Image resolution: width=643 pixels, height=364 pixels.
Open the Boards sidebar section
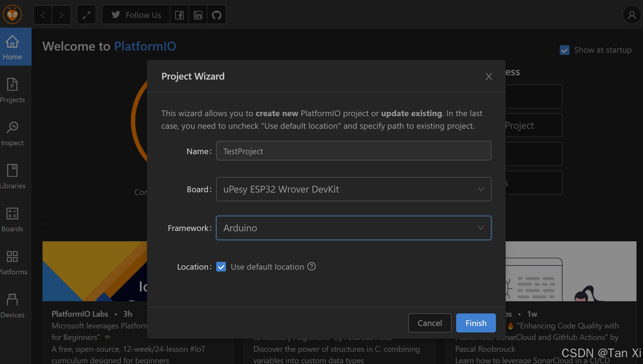[12, 219]
